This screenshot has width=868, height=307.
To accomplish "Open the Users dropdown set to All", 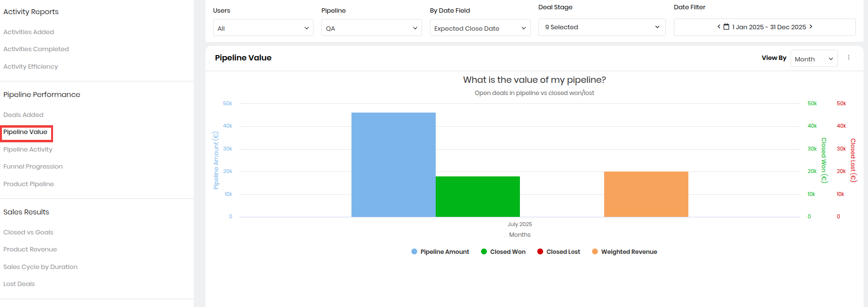I will pyautogui.click(x=263, y=28).
